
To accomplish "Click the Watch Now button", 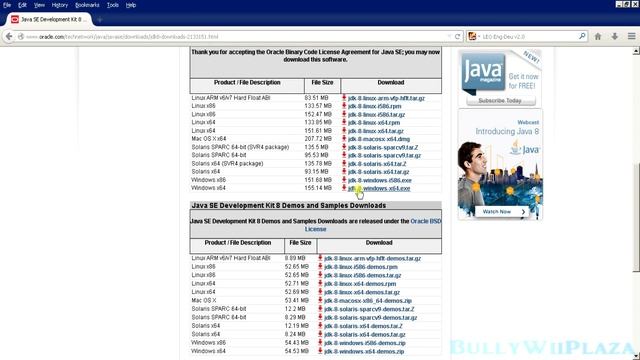I will coord(502,211).
